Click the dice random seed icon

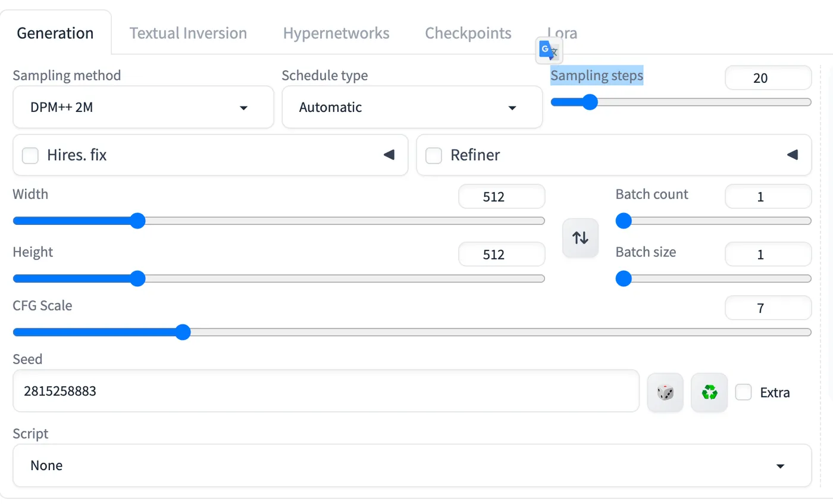click(665, 393)
